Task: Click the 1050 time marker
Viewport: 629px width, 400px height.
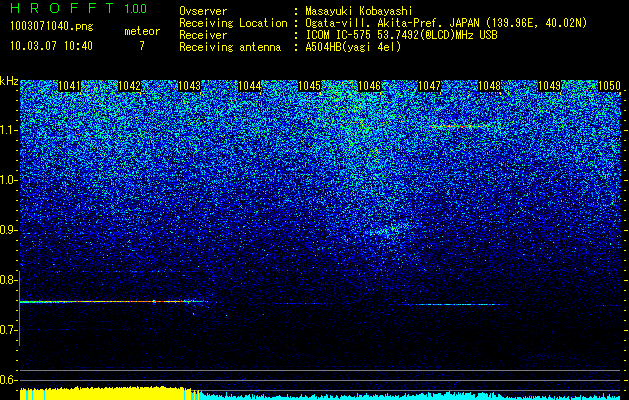Action: (609, 86)
